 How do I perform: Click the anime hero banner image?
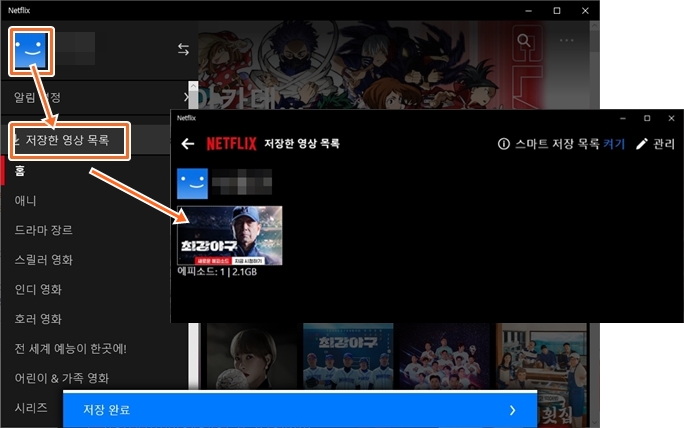click(393, 65)
